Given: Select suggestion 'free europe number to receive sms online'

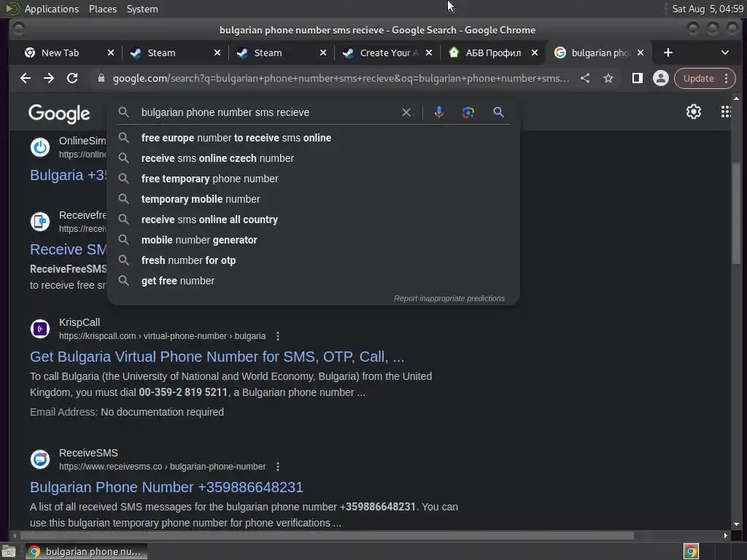Looking at the screenshot, I should coord(314,138).
